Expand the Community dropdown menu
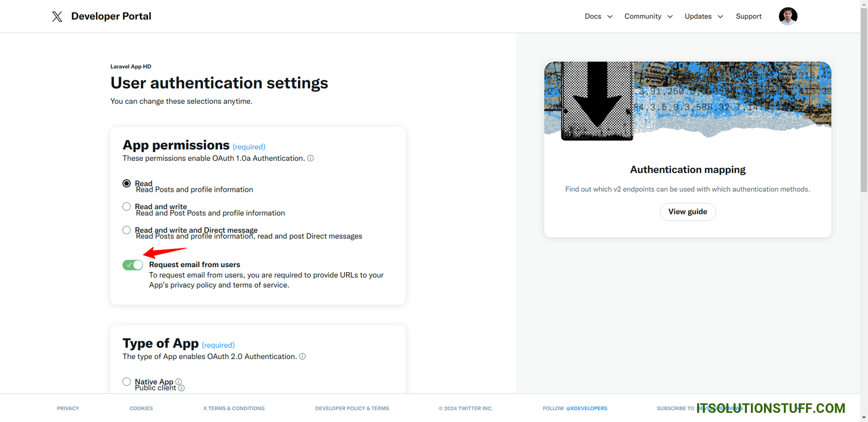 coord(648,16)
